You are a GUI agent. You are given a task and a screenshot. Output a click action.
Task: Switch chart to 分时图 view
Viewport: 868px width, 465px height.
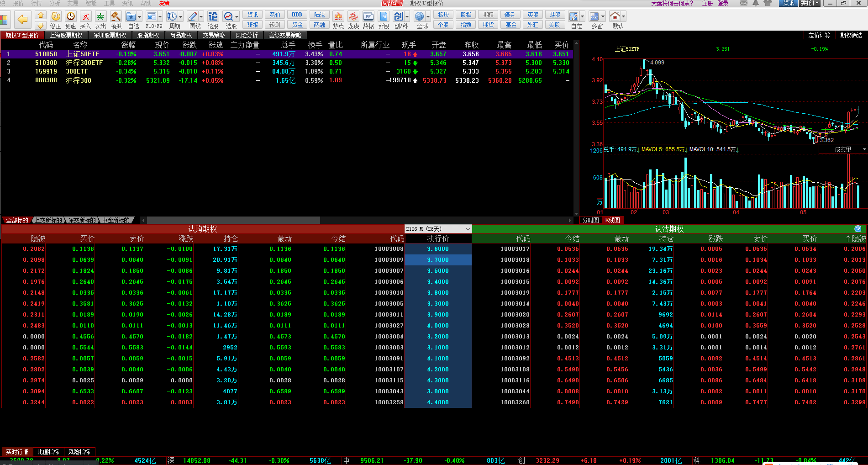[x=590, y=220]
